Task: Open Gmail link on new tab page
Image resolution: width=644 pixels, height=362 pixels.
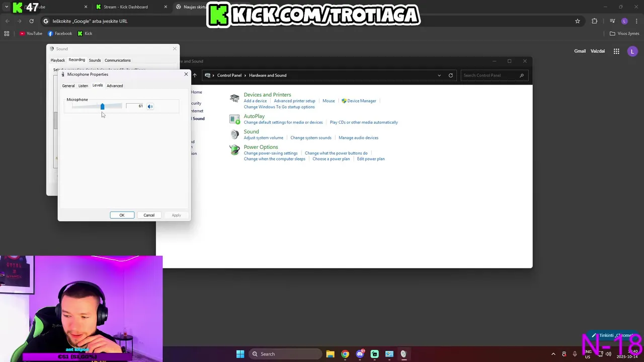Action: tap(580, 51)
